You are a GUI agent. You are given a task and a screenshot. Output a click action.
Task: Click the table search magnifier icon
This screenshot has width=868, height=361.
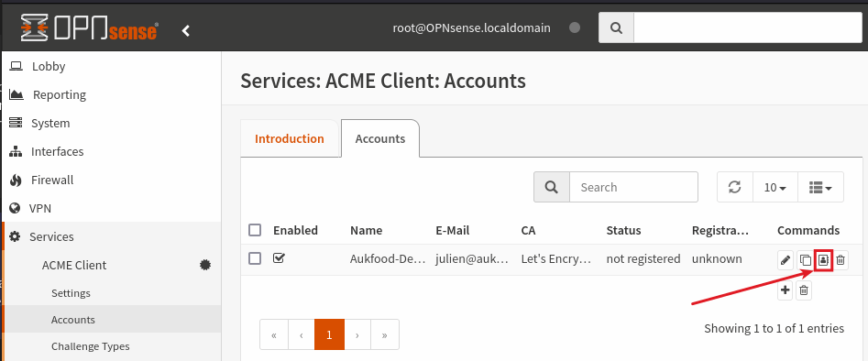(552, 187)
